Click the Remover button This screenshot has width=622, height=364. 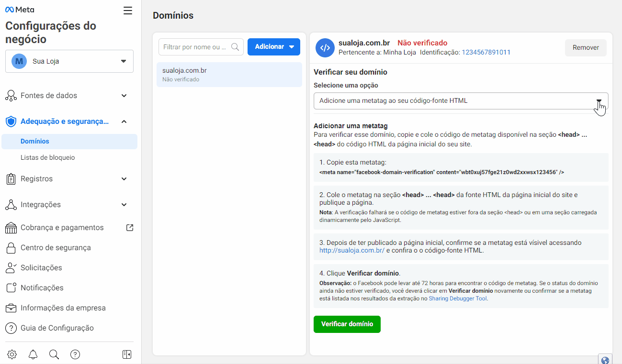[x=586, y=48]
